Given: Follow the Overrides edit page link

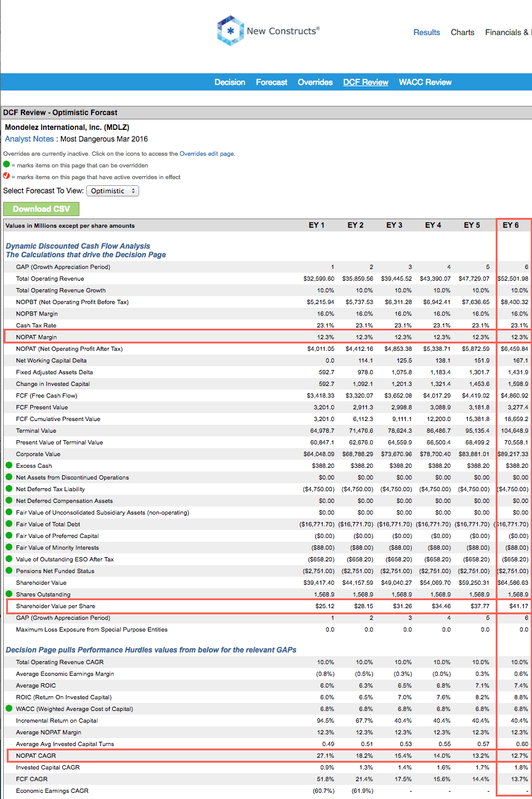Looking at the screenshot, I should click(x=207, y=154).
